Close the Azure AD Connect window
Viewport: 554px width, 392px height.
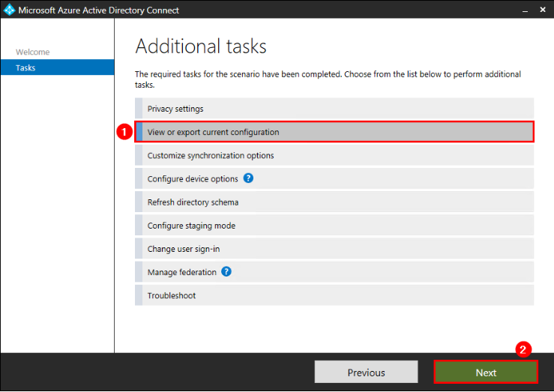pyautogui.click(x=543, y=10)
